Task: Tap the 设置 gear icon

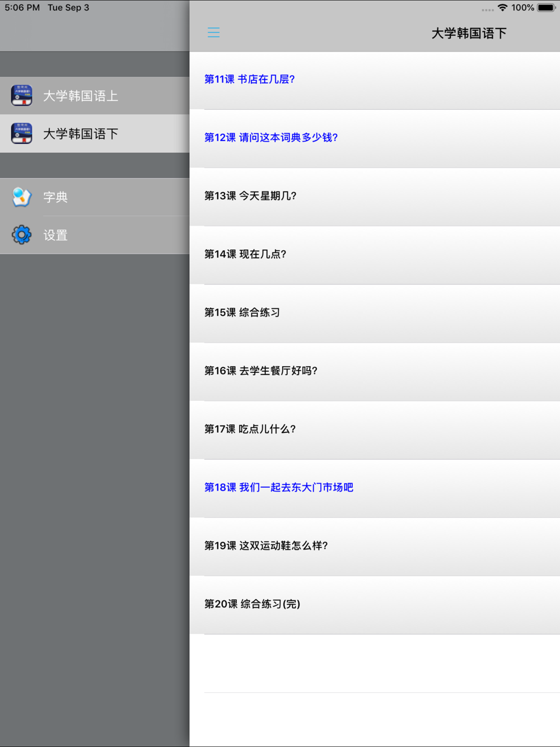Action: tap(22, 235)
